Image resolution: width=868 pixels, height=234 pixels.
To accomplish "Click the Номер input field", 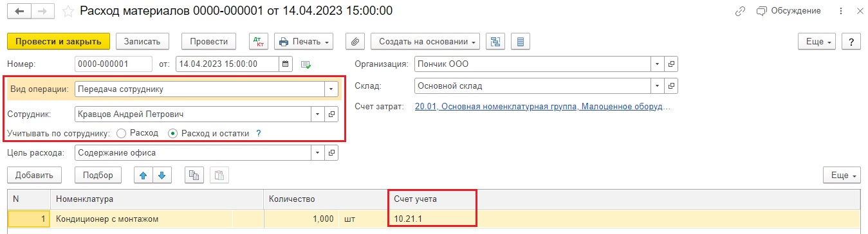I will coord(113,64).
